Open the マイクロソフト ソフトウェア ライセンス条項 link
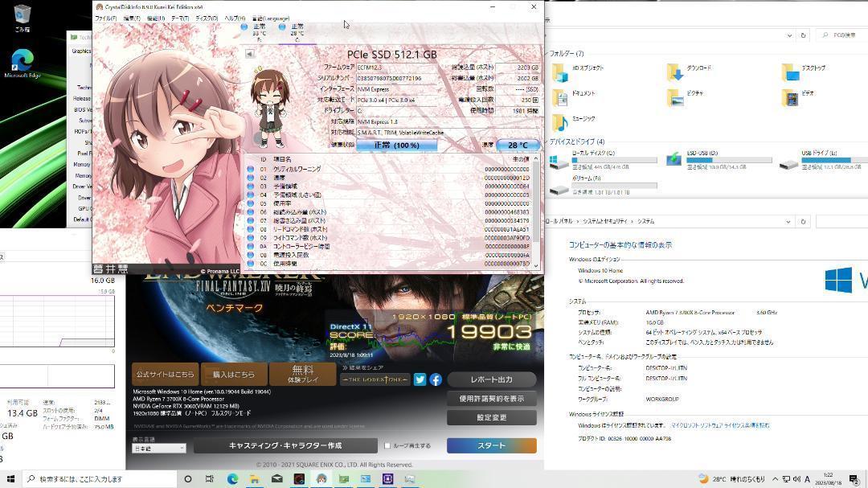This screenshot has width=868, height=488. pyautogui.click(x=720, y=425)
